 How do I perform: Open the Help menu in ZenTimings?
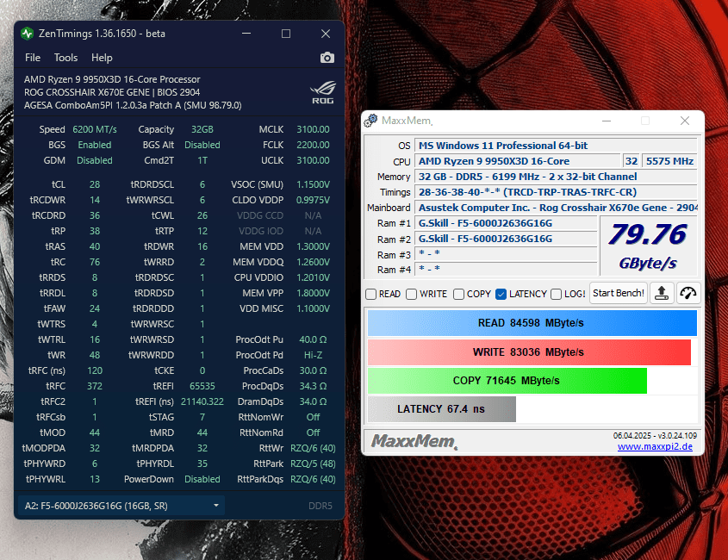point(102,58)
